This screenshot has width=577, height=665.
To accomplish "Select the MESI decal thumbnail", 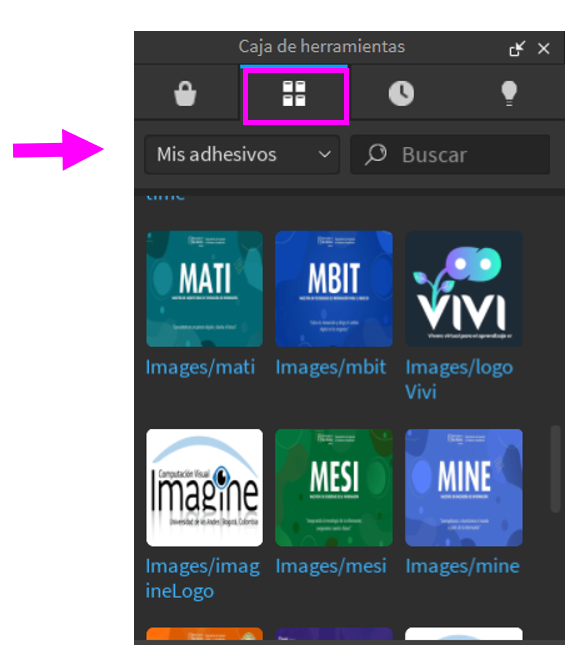I will (334, 487).
